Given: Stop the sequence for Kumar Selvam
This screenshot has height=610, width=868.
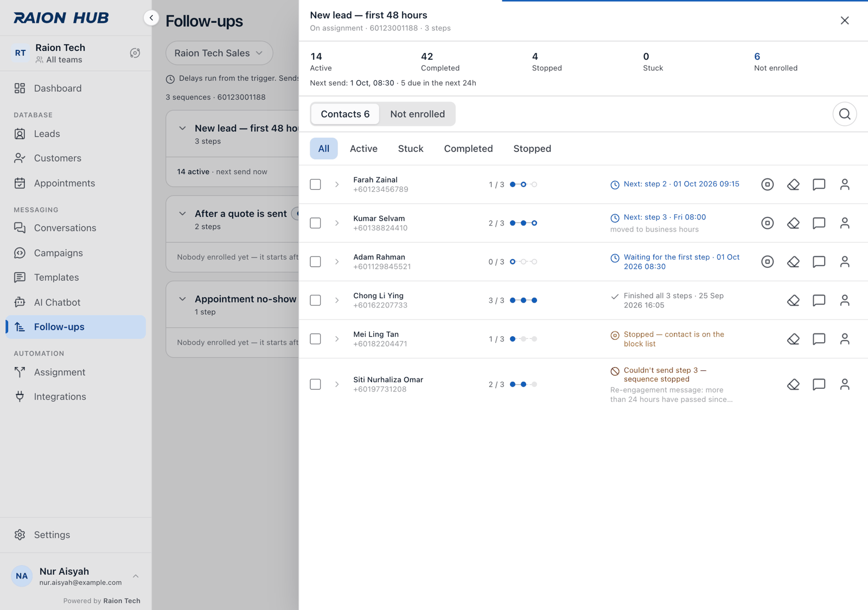Looking at the screenshot, I should (x=767, y=223).
